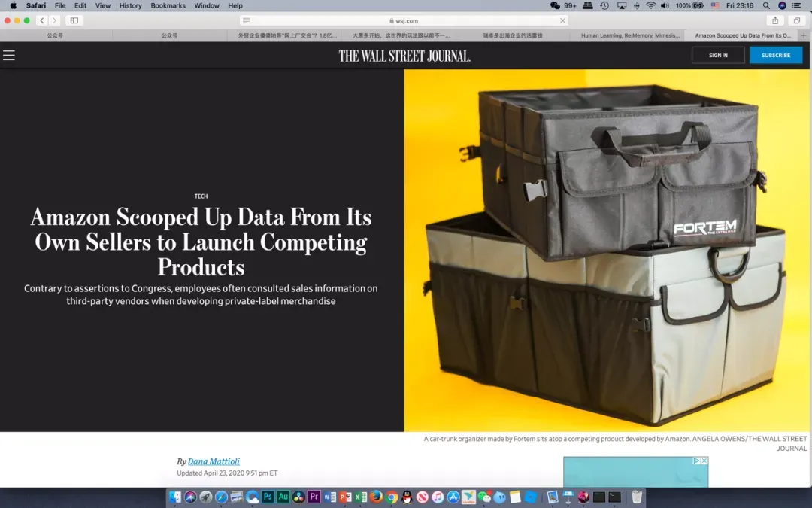The width and height of the screenshot is (812, 508).
Task: Open author Dana Mattioli's profile link
Action: click(214, 461)
